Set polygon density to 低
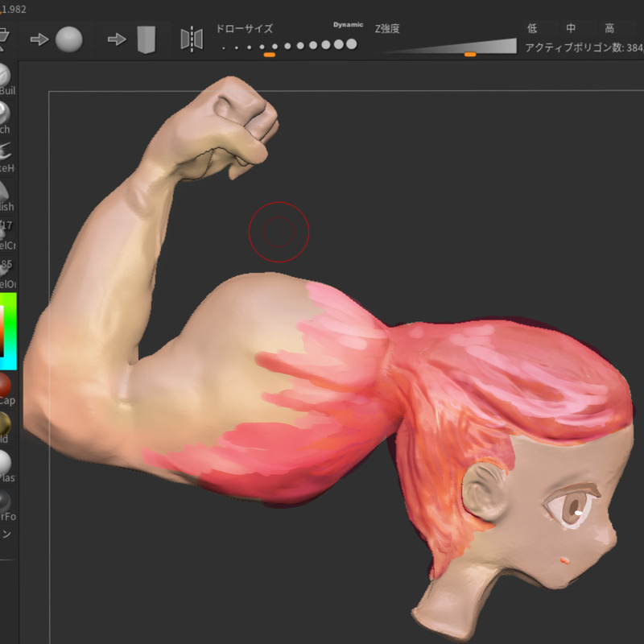644x644 pixels. [532, 28]
